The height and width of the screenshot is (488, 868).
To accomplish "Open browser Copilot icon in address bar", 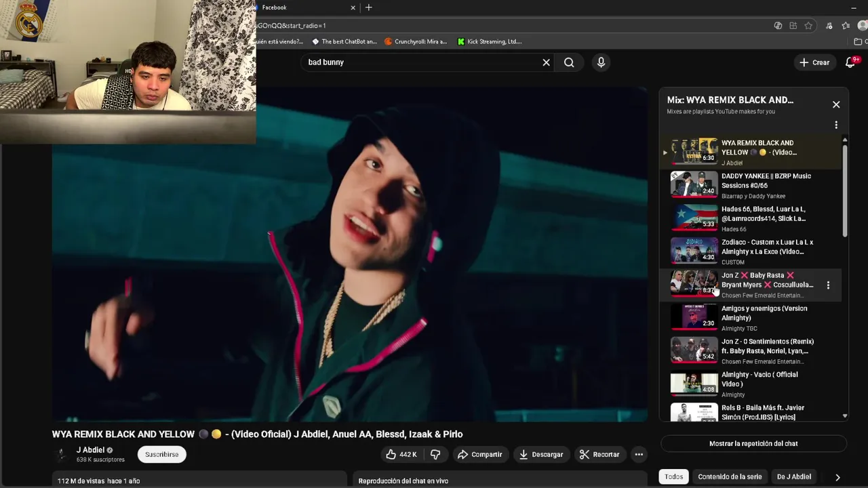I will pos(778,26).
